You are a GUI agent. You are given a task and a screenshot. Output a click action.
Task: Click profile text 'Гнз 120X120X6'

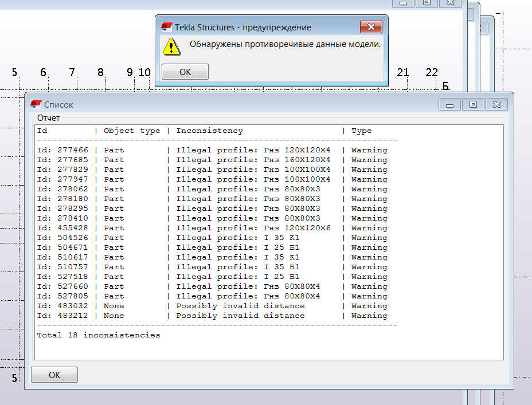297,228
